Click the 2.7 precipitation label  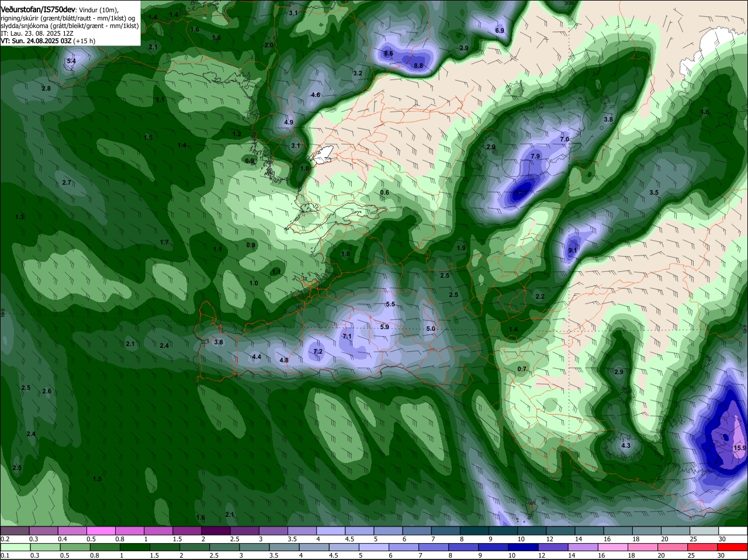coord(67,182)
